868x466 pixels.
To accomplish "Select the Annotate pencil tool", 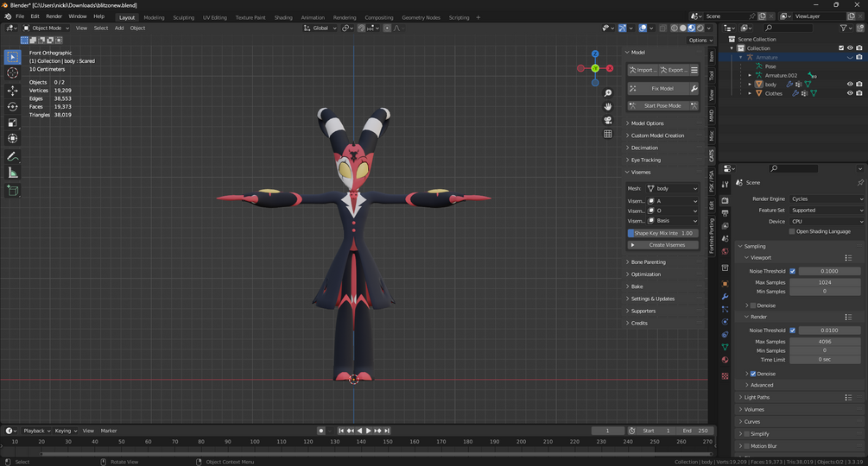I will pyautogui.click(x=13, y=157).
